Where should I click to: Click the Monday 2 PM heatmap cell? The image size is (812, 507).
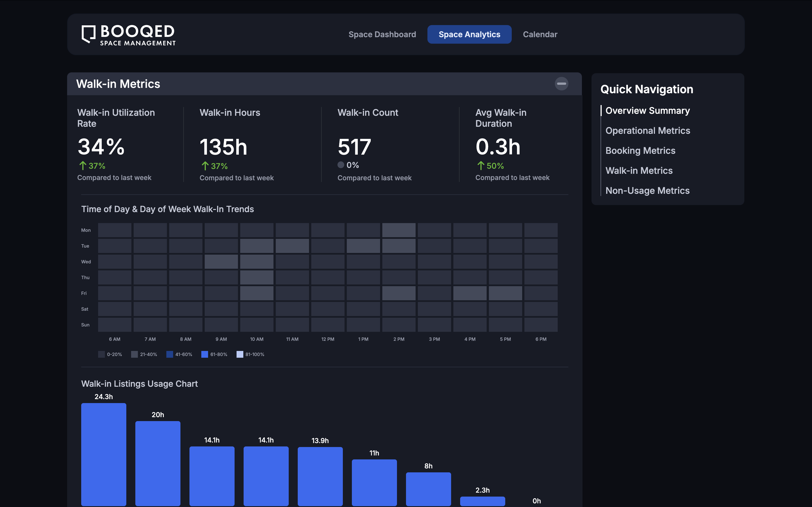(x=399, y=230)
